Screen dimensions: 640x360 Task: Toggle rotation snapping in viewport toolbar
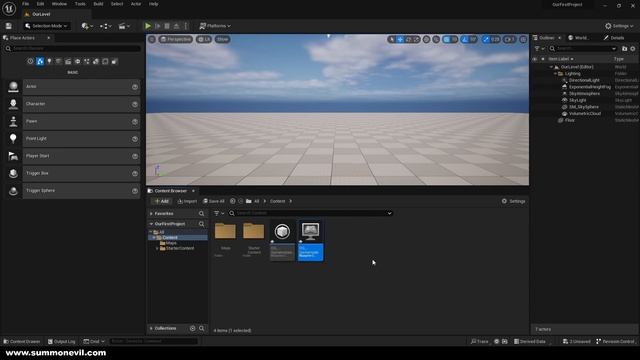[465, 39]
